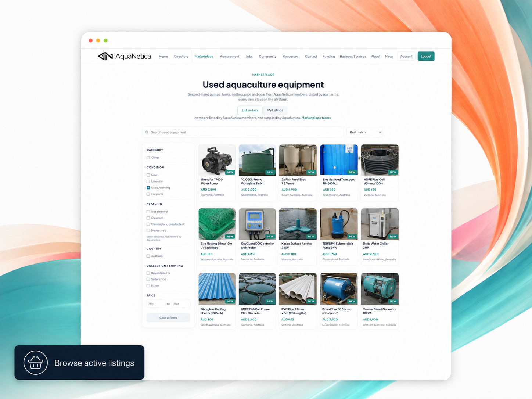Click the Min price input

156,304
